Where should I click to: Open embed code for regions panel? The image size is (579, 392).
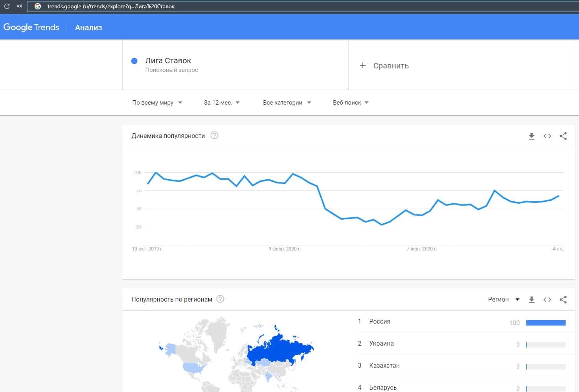[x=547, y=300]
